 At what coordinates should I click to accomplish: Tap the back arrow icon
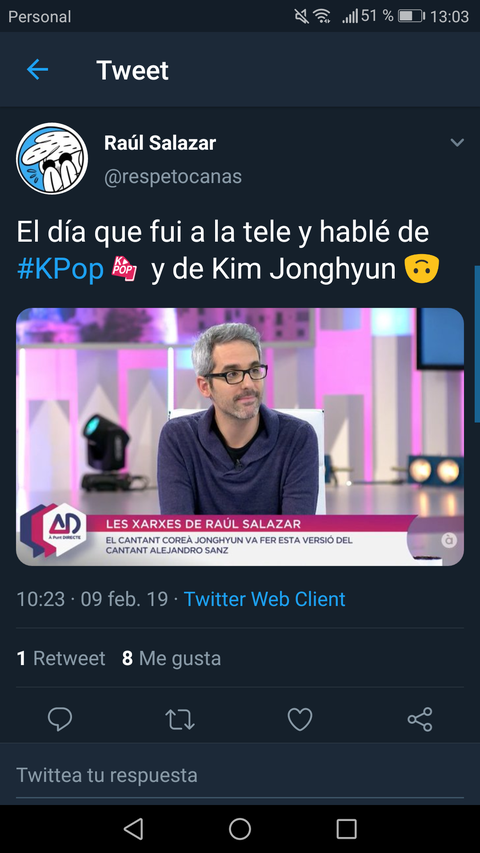point(38,70)
